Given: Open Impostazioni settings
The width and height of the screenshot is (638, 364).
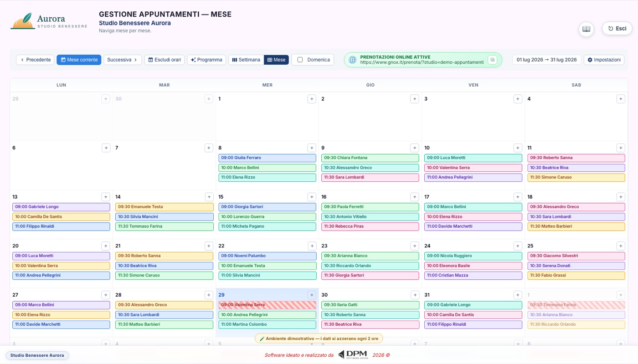Looking at the screenshot, I should click(x=604, y=60).
